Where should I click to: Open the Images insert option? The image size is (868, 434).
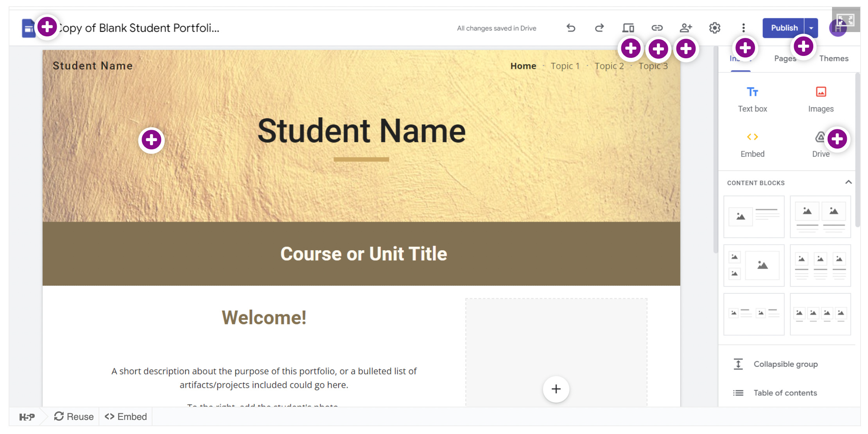click(821, 99)
